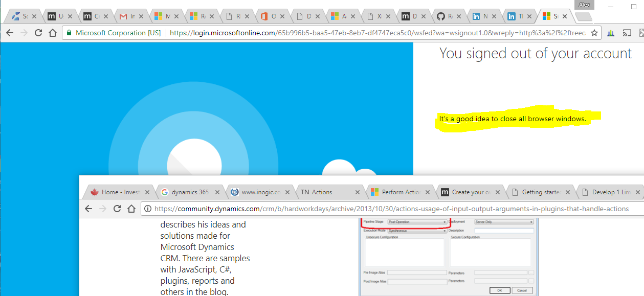
Task: Reload the Microsoft sign-out page
Action: tap(38, 33)
